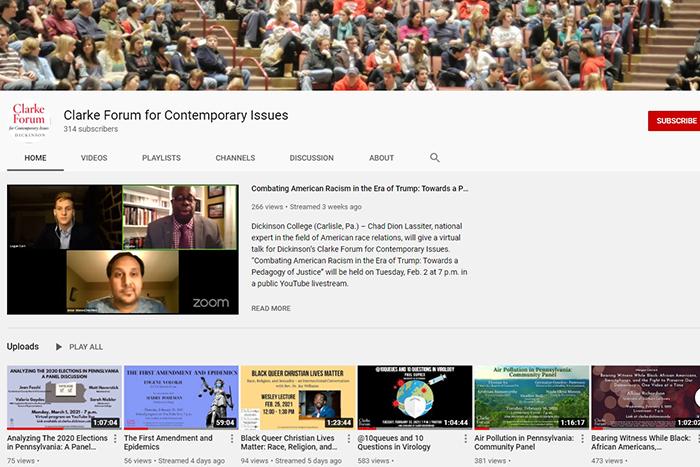Screen dimensions: 700x467
Task: Click the Clarke Forum channel avatar logo
Action: pos(29,121)
